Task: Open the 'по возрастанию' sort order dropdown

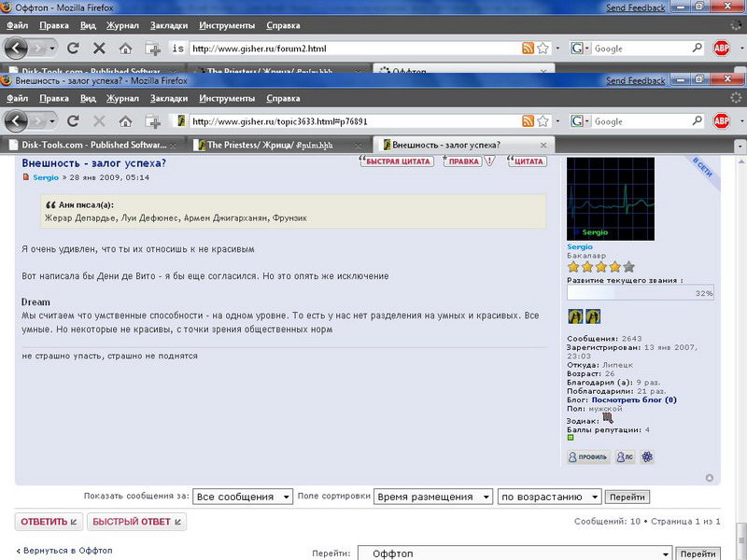Action: tap(549, 497)
